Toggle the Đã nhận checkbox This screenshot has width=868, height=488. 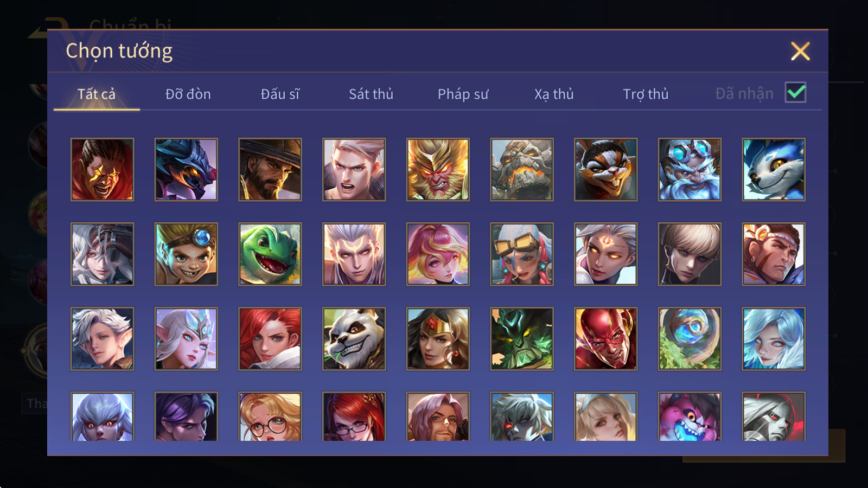[x=796, y=93]
